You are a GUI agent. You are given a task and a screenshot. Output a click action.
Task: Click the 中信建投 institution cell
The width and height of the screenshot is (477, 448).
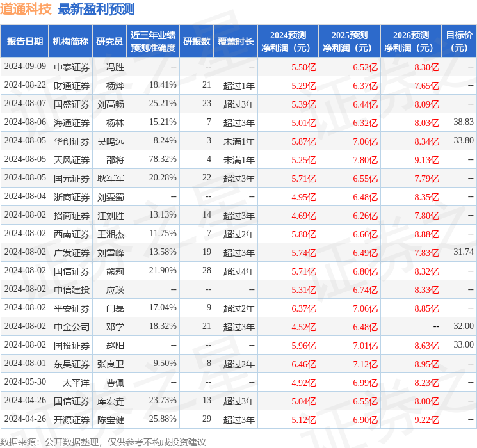[x=72, y=290]
